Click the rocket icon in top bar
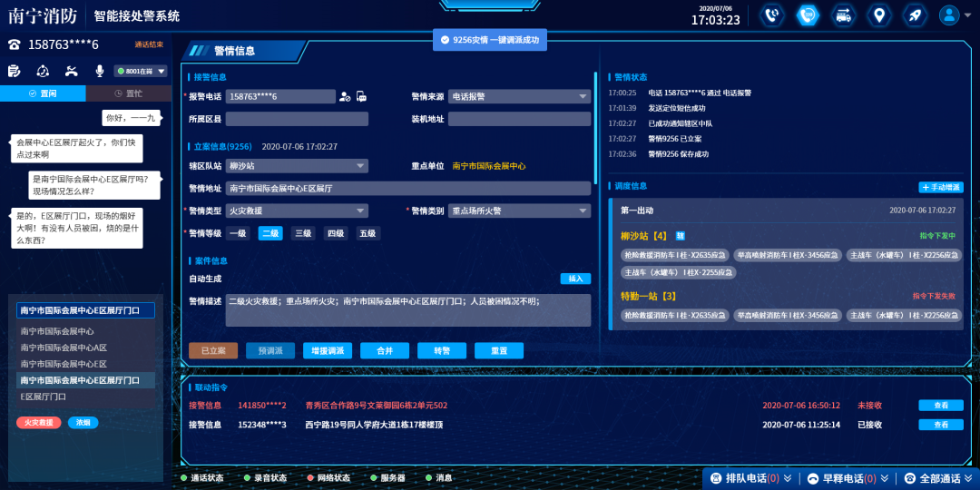Viewport: 980px width, 490px height. click(915, 15)
